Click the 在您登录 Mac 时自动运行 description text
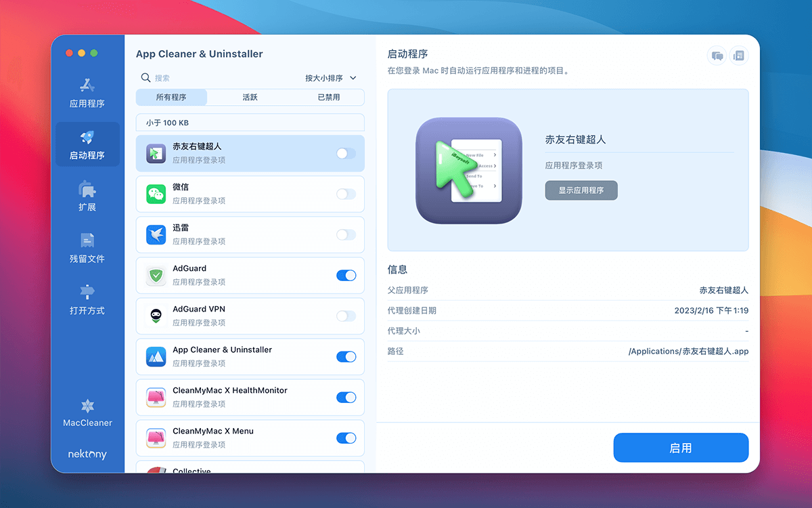812x508 pixels. coord(479,70)
